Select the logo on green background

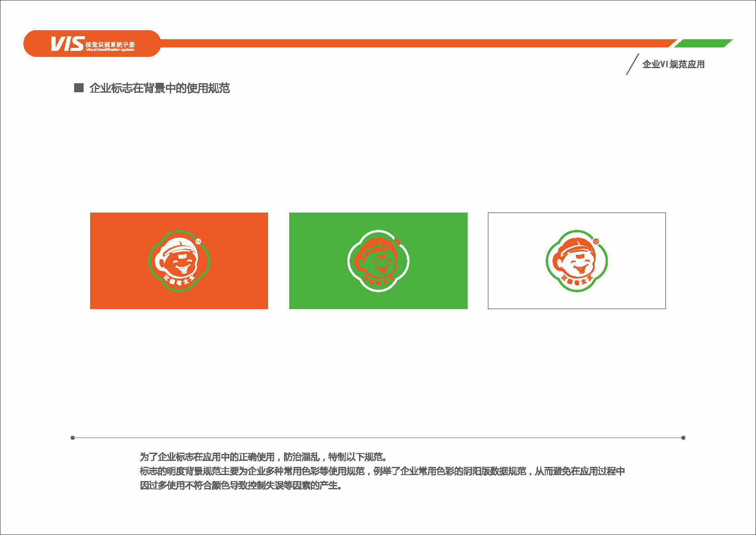(x=378, y=260)
